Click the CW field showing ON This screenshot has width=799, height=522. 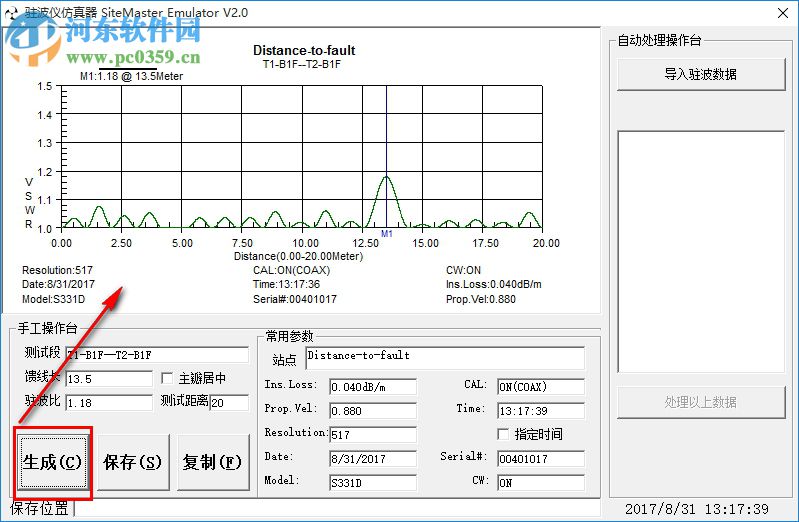click(541, 483)
